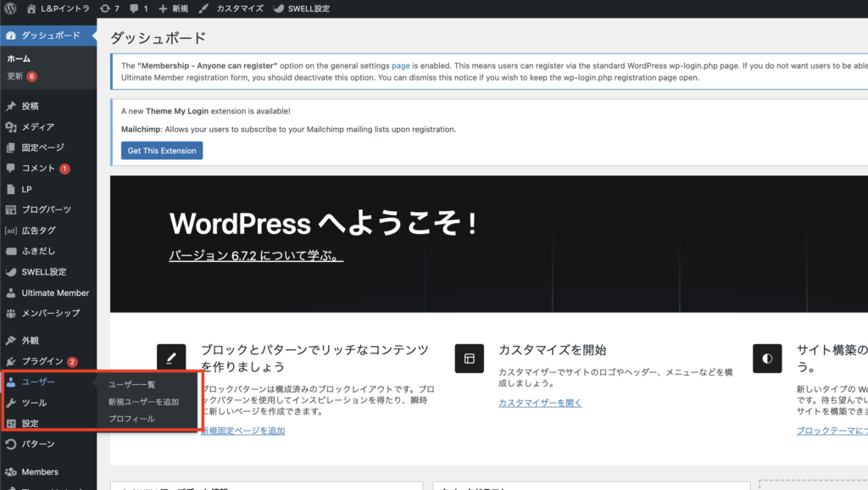This screenshot has height=490, width=868.
Task: Click the WordPress logo in admin bar
Action: (10, 8)
